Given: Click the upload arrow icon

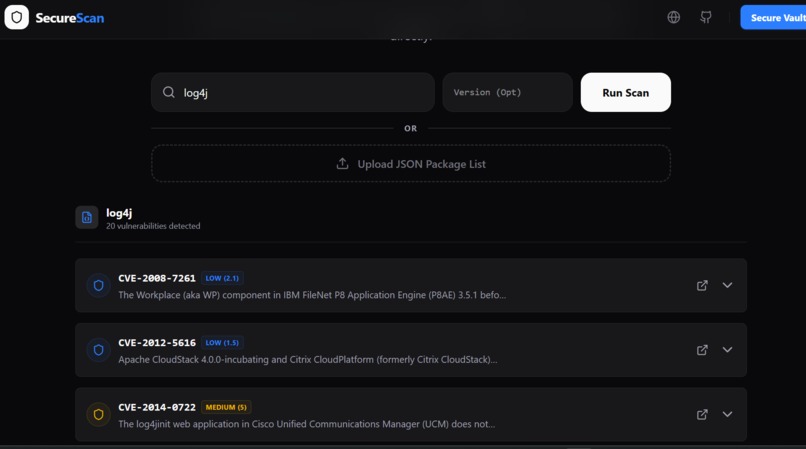Looking at the screenshot, I should [342, 164].
